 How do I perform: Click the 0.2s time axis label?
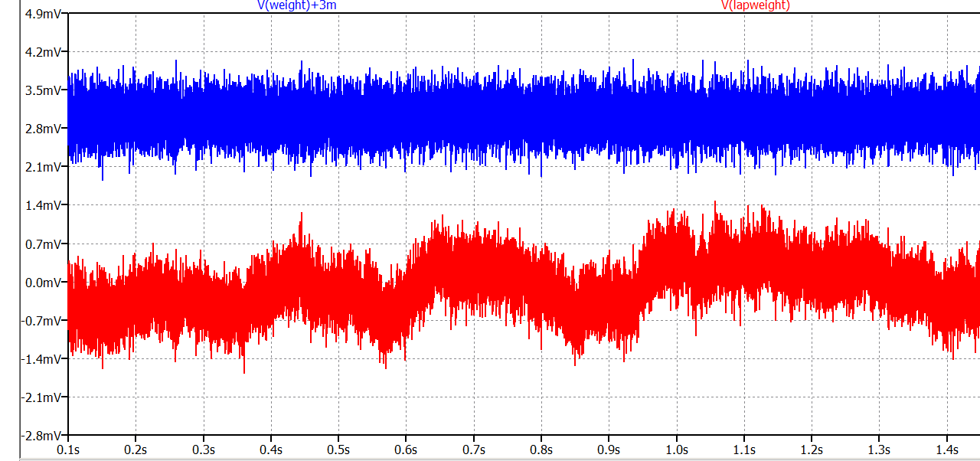tap(136, 449)
